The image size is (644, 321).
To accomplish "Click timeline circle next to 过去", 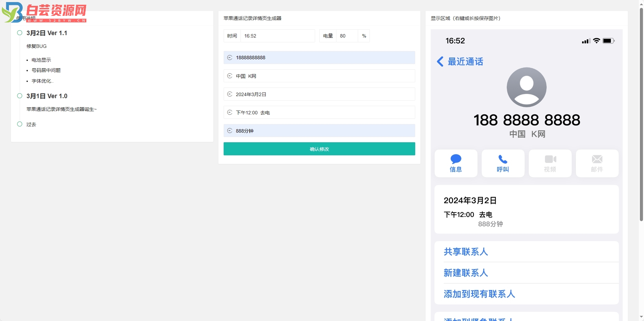I will click(x=20, y=124).
